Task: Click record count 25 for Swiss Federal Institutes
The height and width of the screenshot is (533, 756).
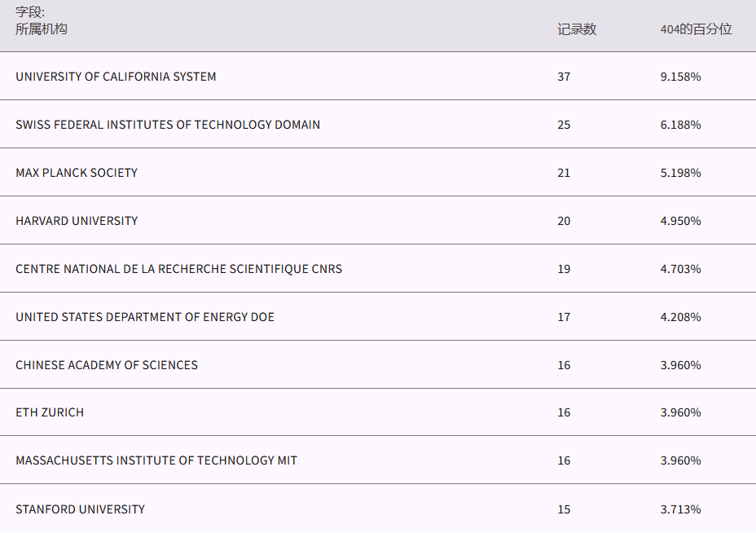Action: pos(564,125)
